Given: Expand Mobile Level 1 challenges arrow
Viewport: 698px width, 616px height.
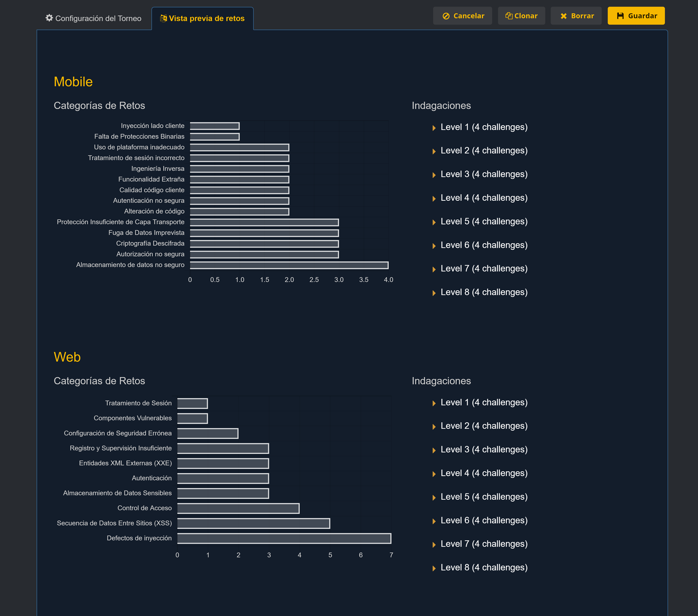Looking at the screenshot, I should click(x=434, y=128).
